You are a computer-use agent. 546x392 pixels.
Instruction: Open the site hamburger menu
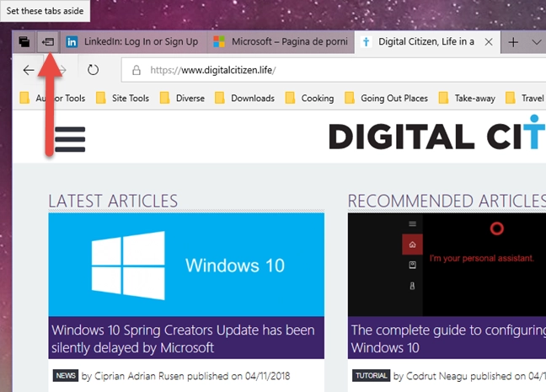point(70,139)
